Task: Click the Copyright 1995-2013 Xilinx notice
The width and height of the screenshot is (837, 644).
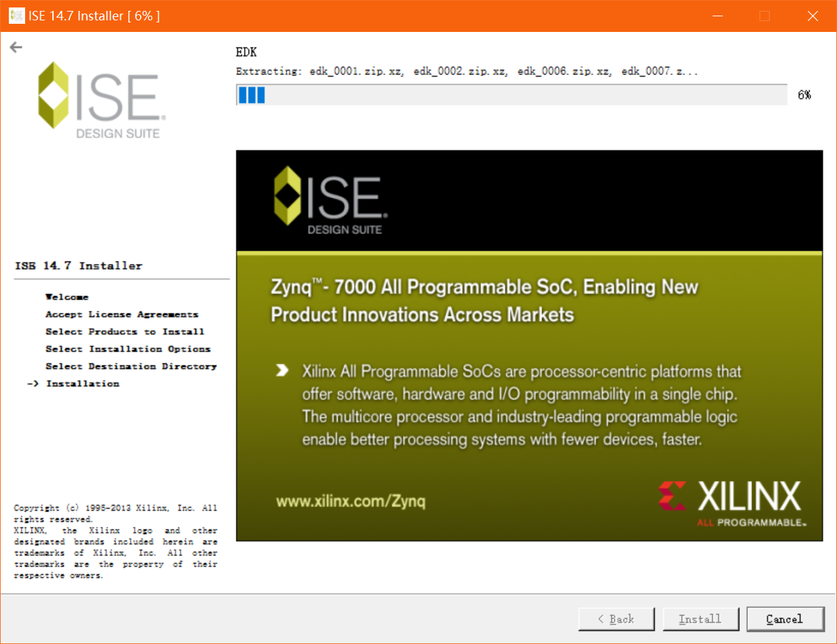Action: 115,541
